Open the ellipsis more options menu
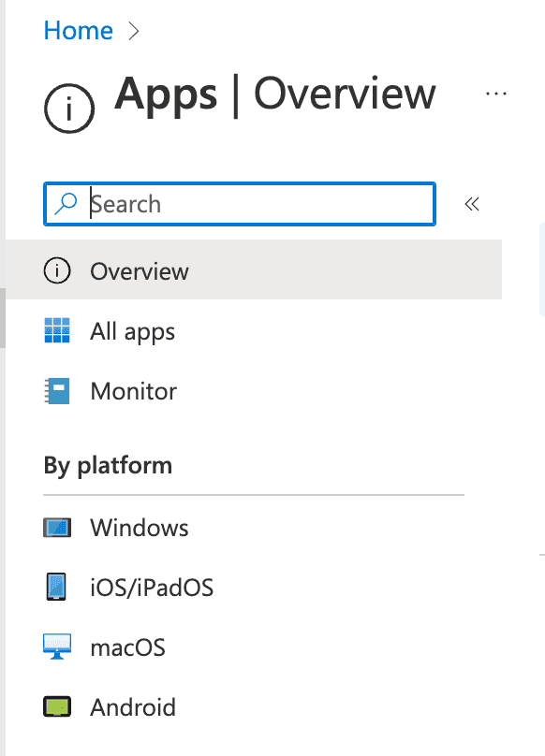This screenshot has width=545, height=756. coord(496,94)
